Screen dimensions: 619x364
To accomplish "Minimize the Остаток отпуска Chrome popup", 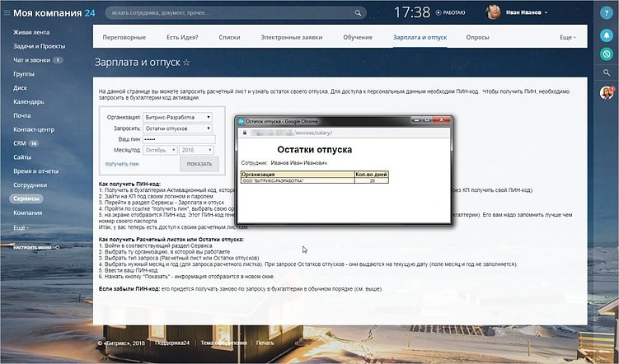I will click(415, 120).
